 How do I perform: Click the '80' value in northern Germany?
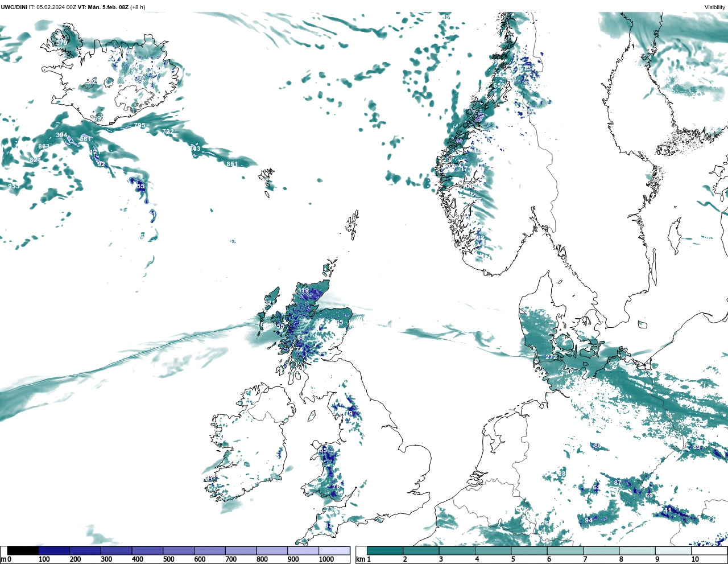(597, 446)
